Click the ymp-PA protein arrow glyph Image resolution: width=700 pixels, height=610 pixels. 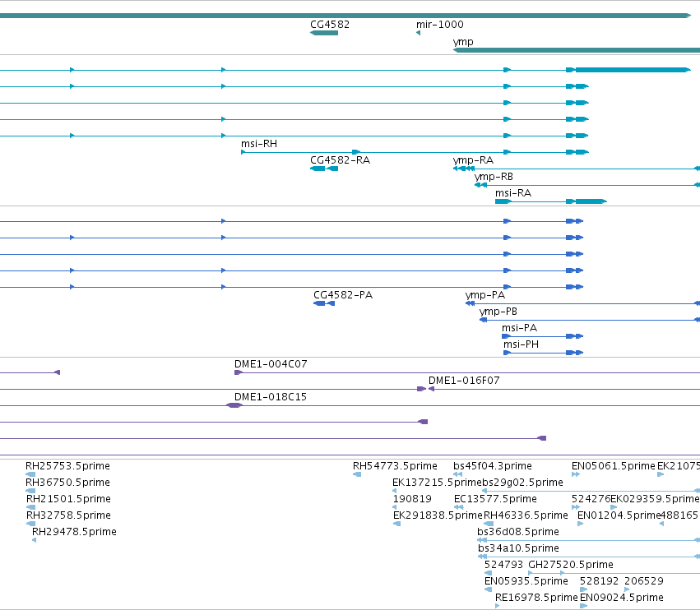point(470,303)
